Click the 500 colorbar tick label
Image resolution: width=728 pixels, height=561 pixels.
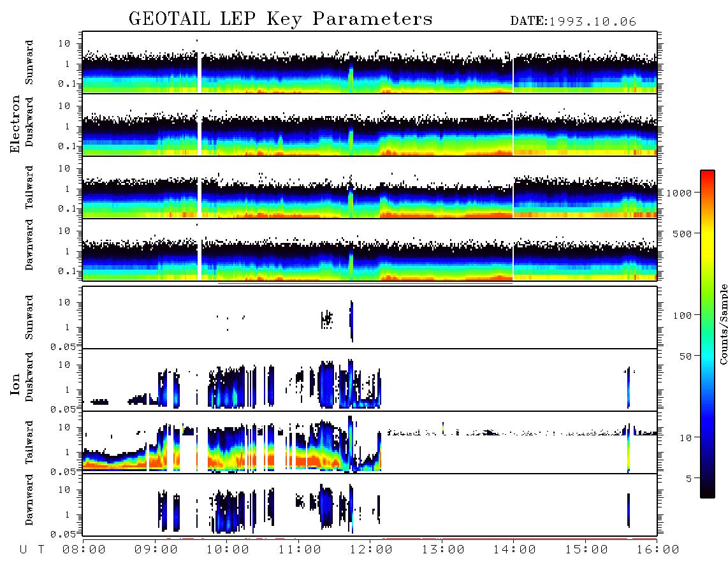point(682,233)
